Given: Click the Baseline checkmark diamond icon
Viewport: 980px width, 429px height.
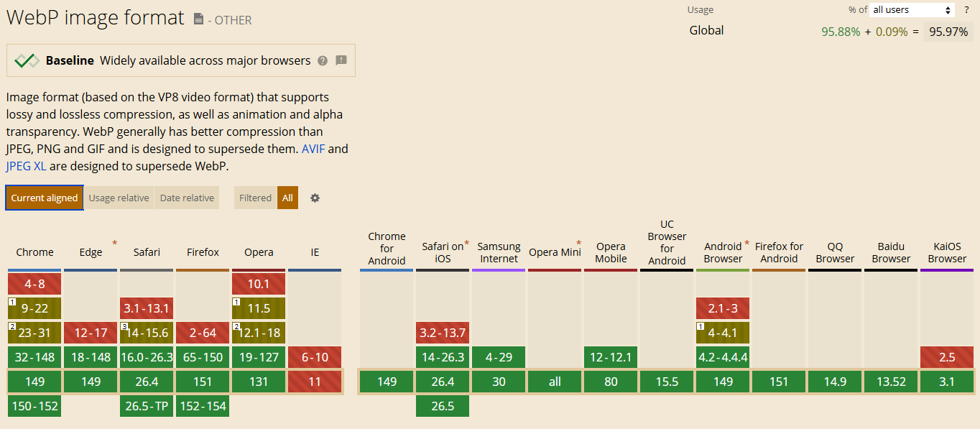Looking at the screenshot, I should point(27,61).
